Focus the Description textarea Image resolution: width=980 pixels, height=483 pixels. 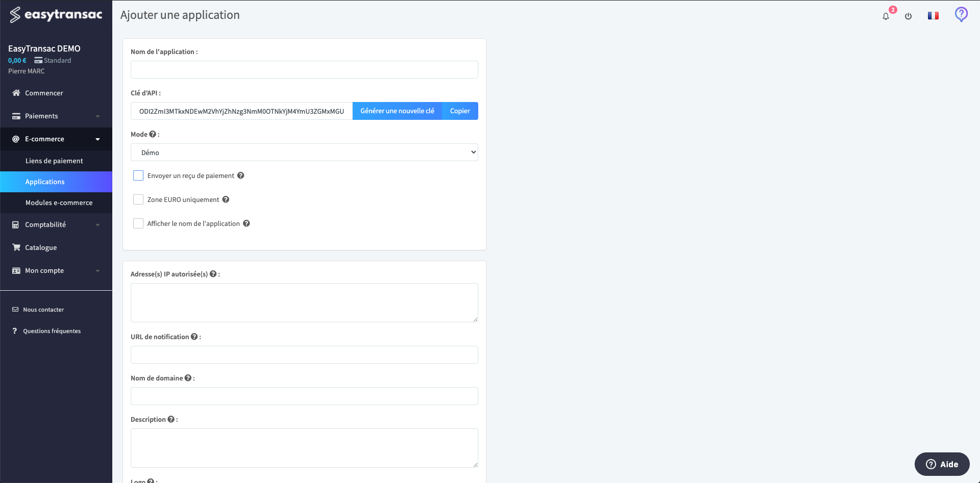pyautogui.click(x=304, y=448)
